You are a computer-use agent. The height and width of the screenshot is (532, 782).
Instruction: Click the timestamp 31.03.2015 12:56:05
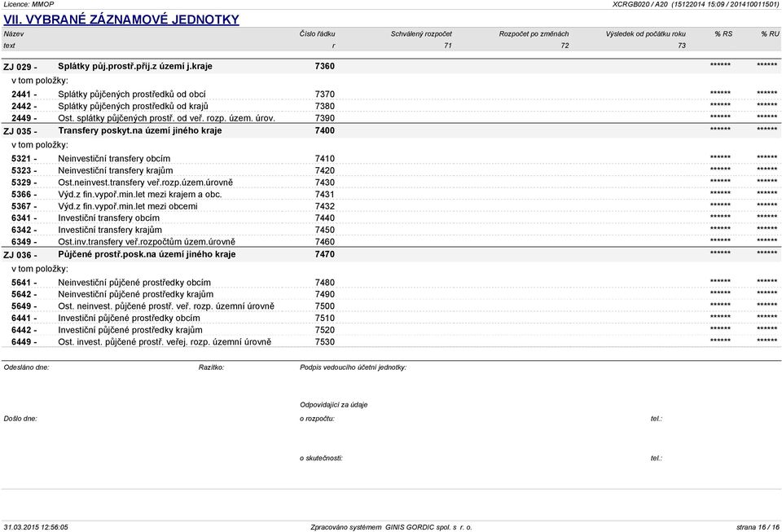point(36,527)
